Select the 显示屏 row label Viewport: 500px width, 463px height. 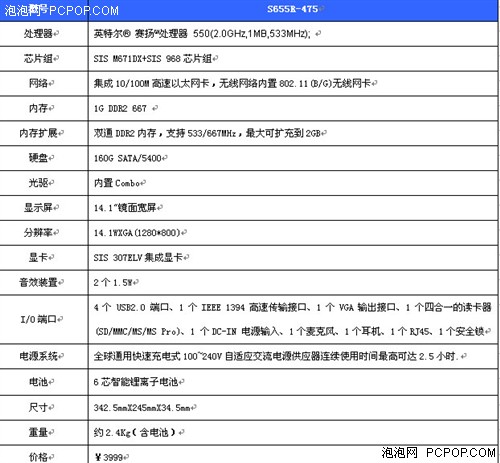pos(38,208)
